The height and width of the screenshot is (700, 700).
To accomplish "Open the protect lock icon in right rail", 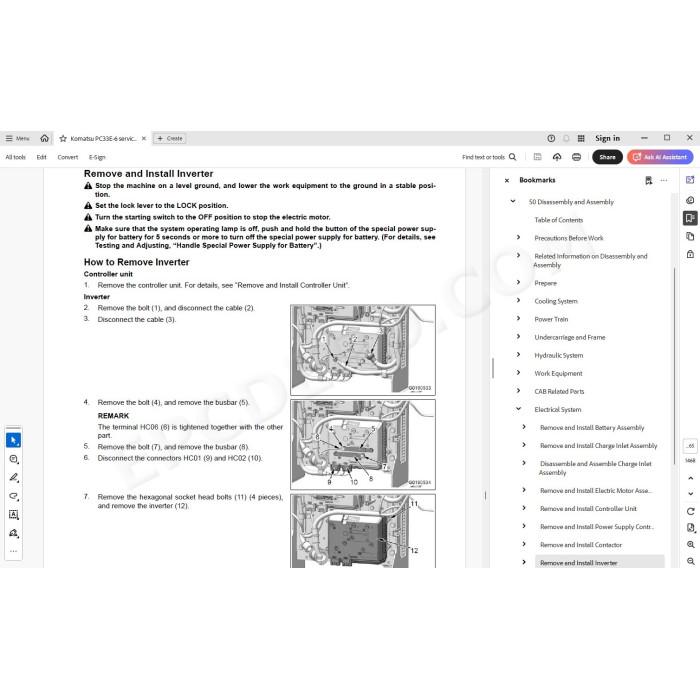I will pos(690,254).
